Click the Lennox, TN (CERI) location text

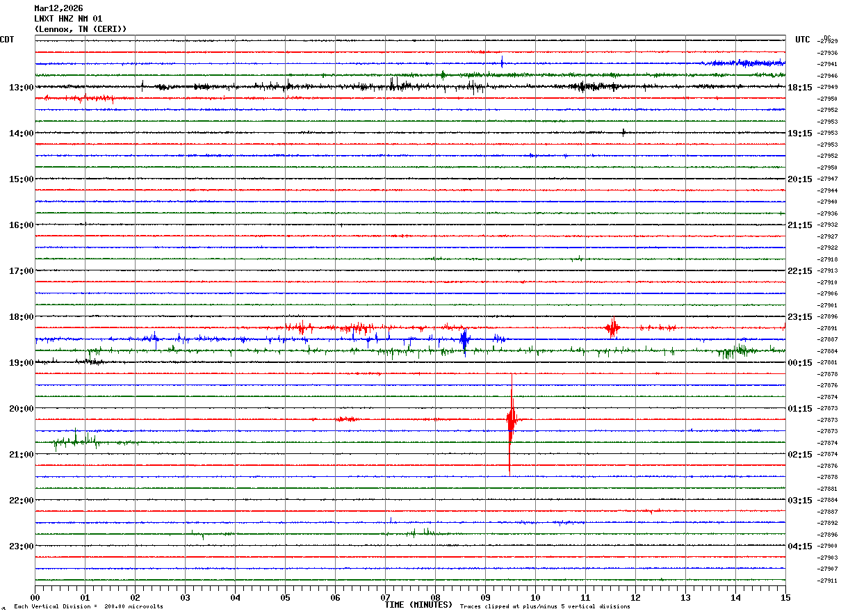click(x=81, y=29)
